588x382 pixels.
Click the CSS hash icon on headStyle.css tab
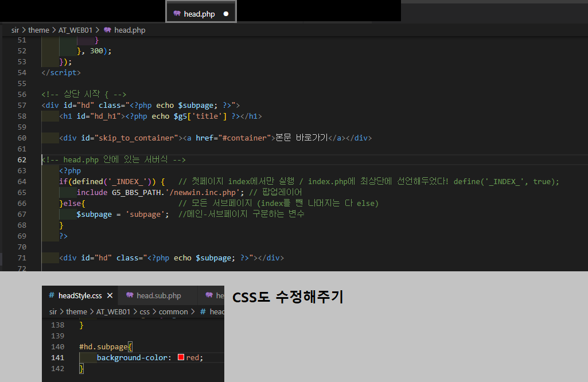coord(52,295)
